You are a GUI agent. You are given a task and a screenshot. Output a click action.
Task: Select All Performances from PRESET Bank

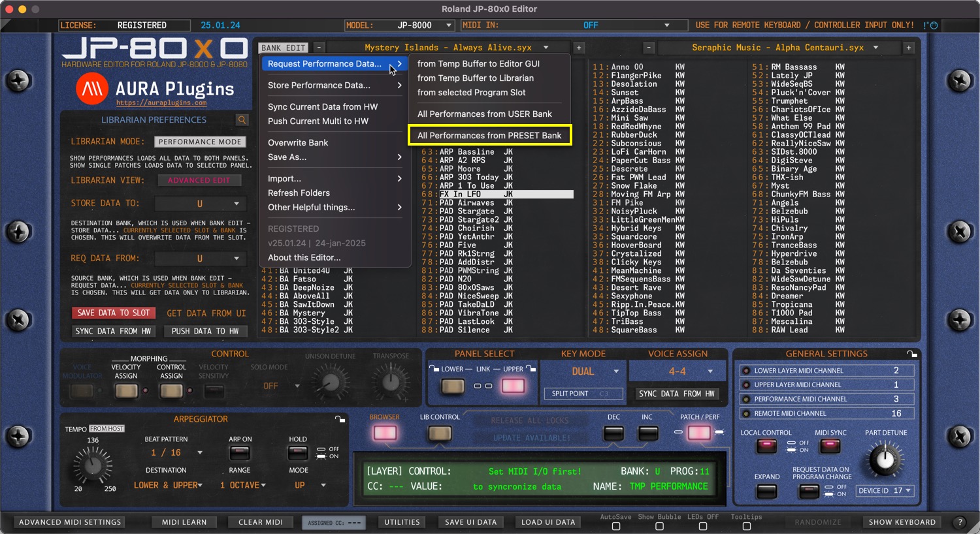click(x=489, y=136)
